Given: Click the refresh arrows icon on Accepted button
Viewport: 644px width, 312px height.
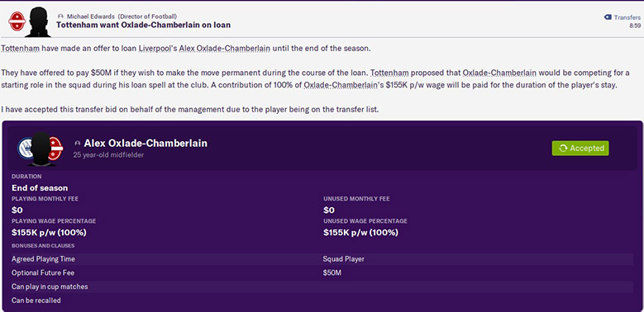Looking at the screenshot, I should 563,148.
